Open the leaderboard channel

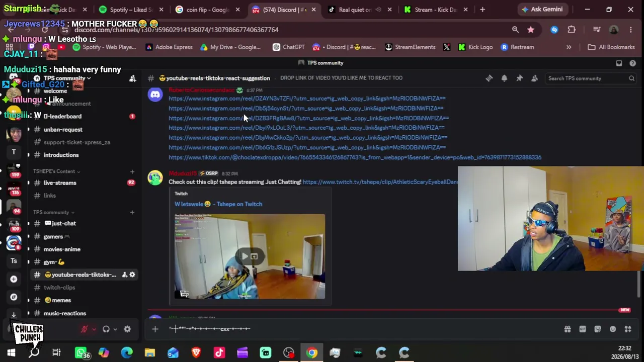click(84, 116)
